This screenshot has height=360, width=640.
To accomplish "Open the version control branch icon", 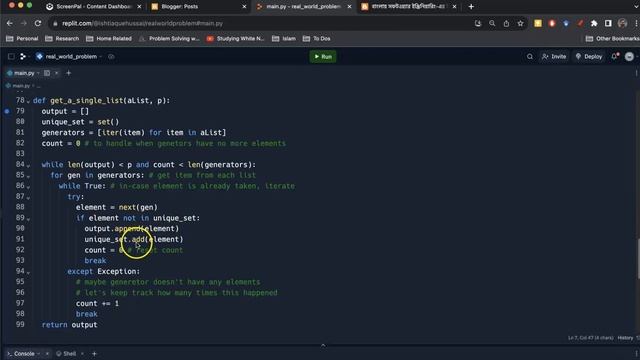I will pyautogui.click(x=23, y=57).
